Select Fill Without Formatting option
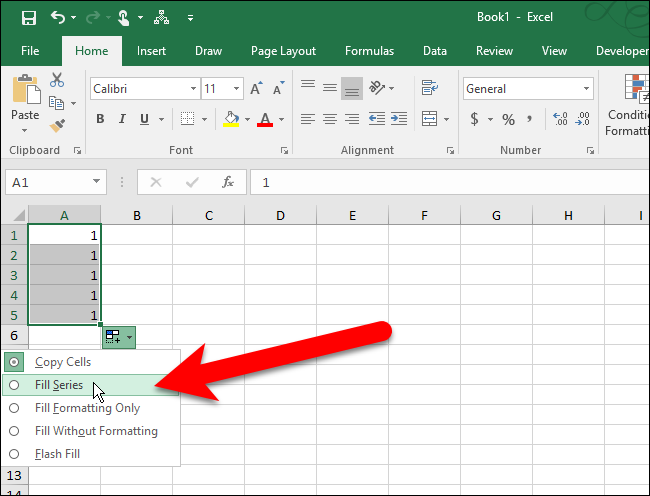The width and height of the screenshot is (650, 496). pos(96,431)
